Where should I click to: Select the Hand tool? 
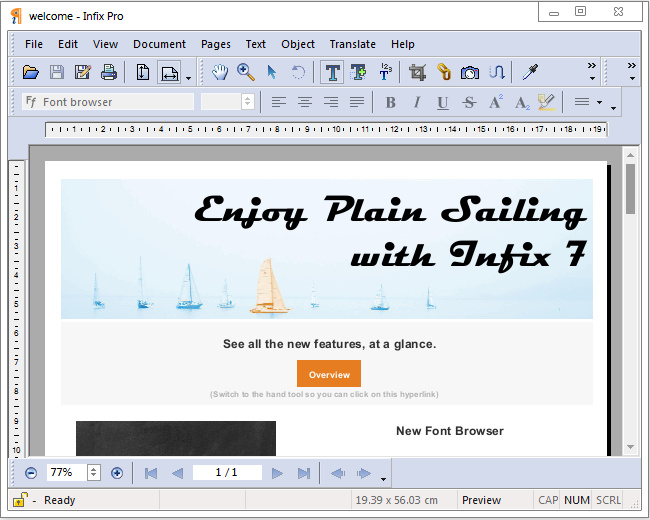219,72
